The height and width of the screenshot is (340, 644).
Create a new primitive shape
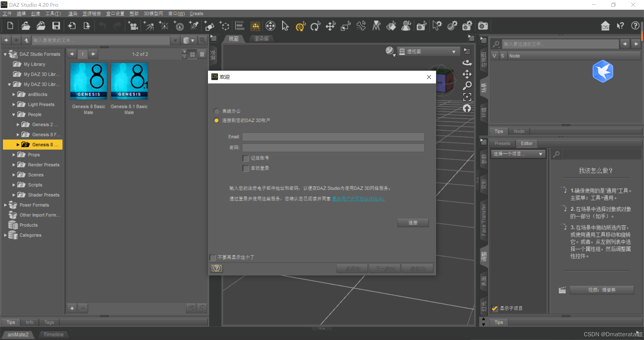pos(209,26)
